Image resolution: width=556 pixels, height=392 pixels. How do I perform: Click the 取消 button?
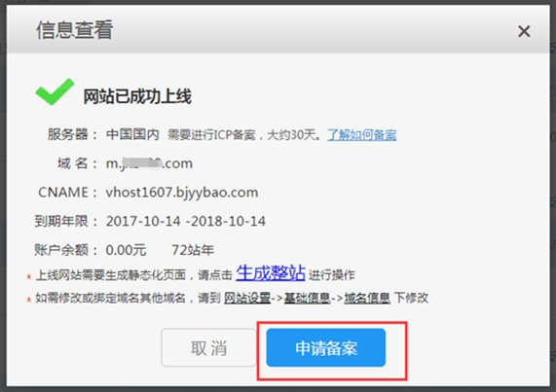(x=208, y=347)
